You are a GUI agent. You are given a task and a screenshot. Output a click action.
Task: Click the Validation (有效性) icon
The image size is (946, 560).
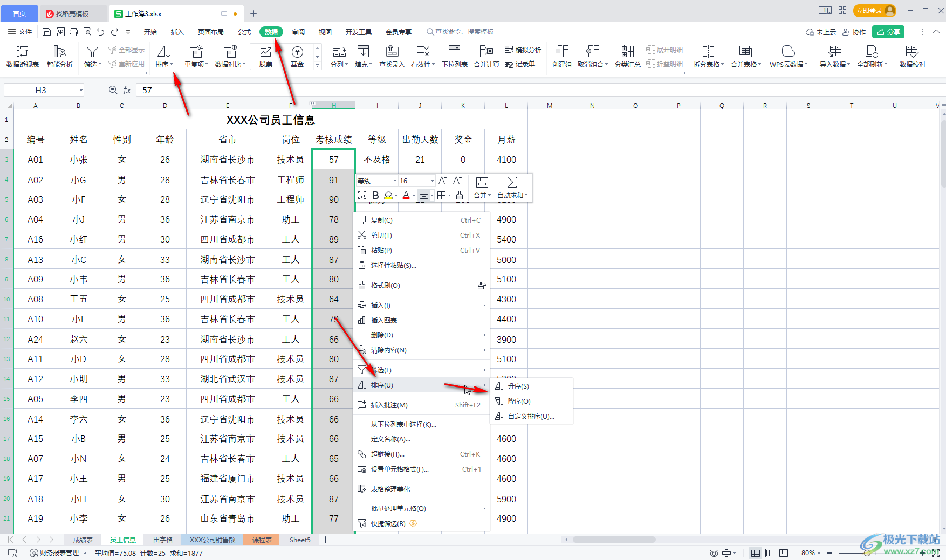423,52
